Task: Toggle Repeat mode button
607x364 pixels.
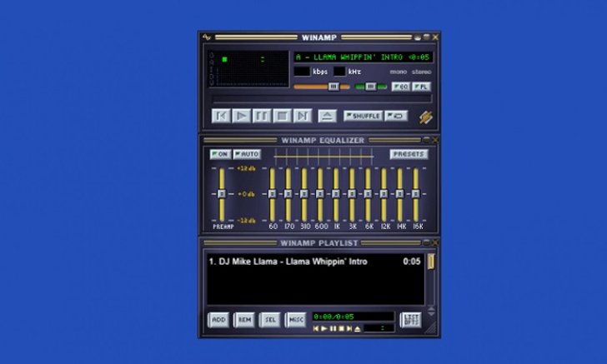Action: (396, 116)
